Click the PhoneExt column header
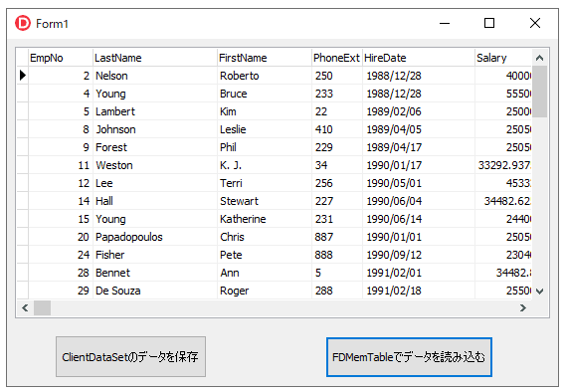Screen dimensions: 565x392 click(337, 58)
